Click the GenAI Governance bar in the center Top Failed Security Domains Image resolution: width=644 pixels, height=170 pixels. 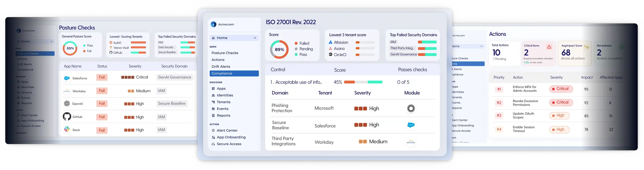tap(427, 54)
